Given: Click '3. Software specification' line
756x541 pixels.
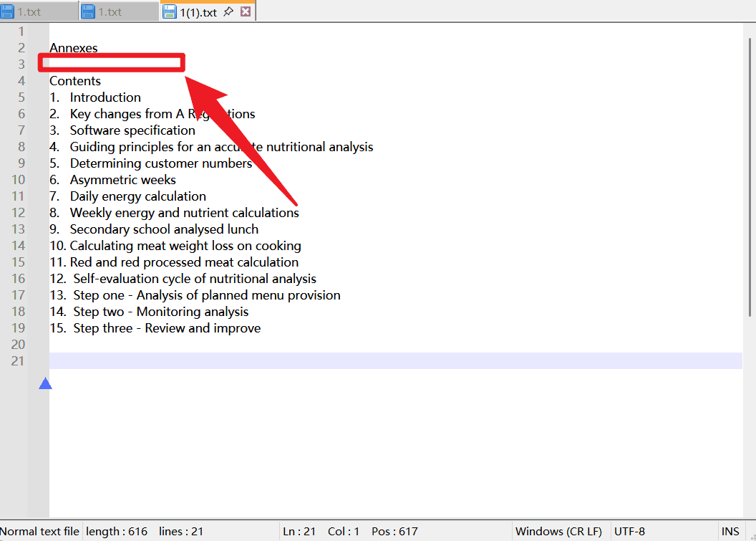Looking at the screenshot, I should [122, 130].
